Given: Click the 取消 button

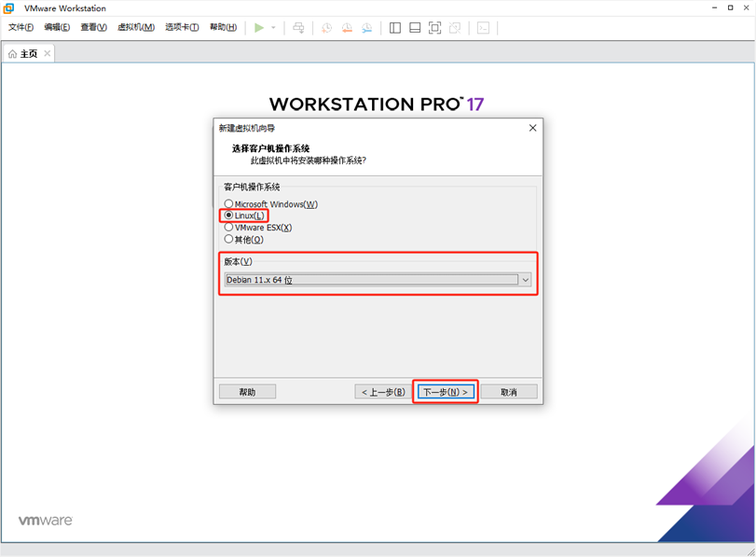Looking at the screenshot, I should [509, 392].
